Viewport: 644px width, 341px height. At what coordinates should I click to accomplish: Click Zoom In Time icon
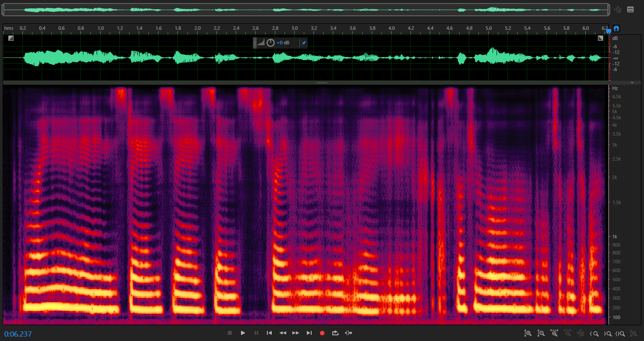tap(554, 334)
